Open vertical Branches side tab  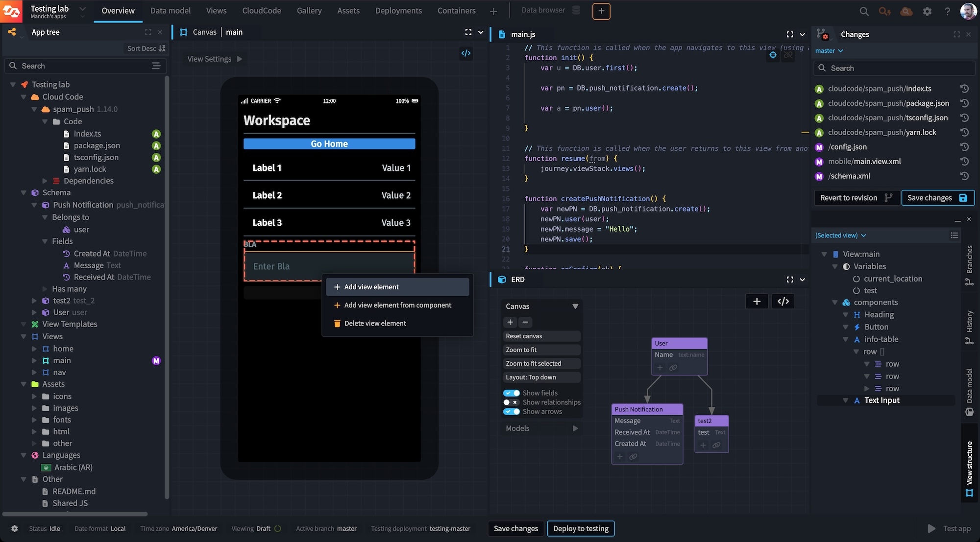coord(969,265)
